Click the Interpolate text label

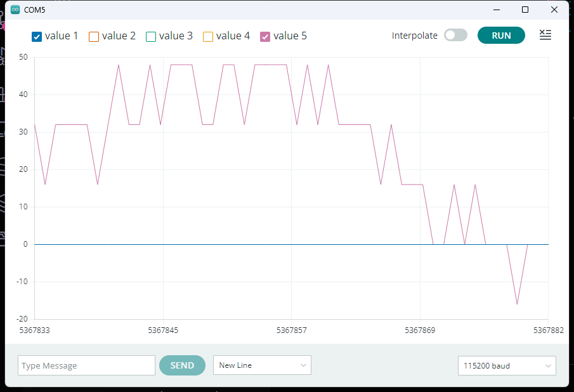point(415,36)
